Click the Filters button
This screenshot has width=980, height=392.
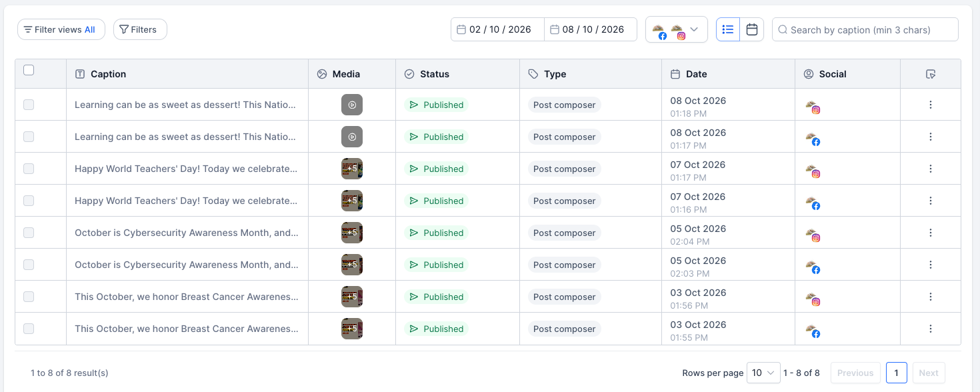140,29
